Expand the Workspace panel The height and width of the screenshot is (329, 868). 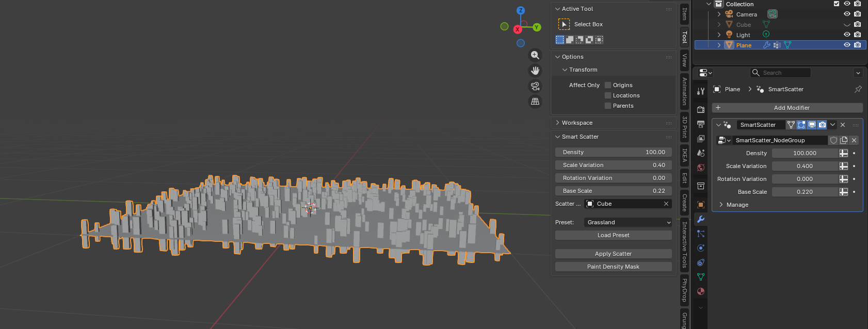pyautogui.click(x=557, y=123)
